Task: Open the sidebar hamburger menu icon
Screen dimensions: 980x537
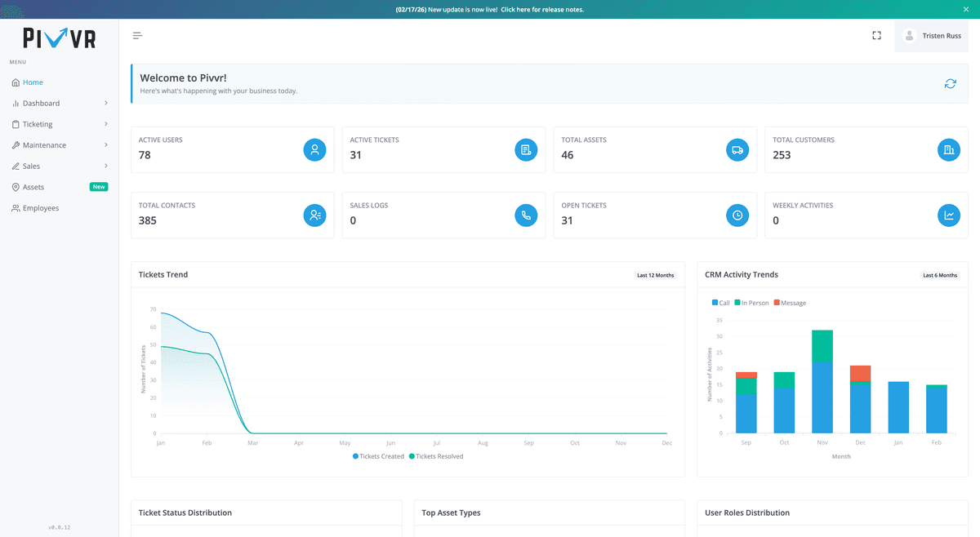Action: (x=137, y=35)
